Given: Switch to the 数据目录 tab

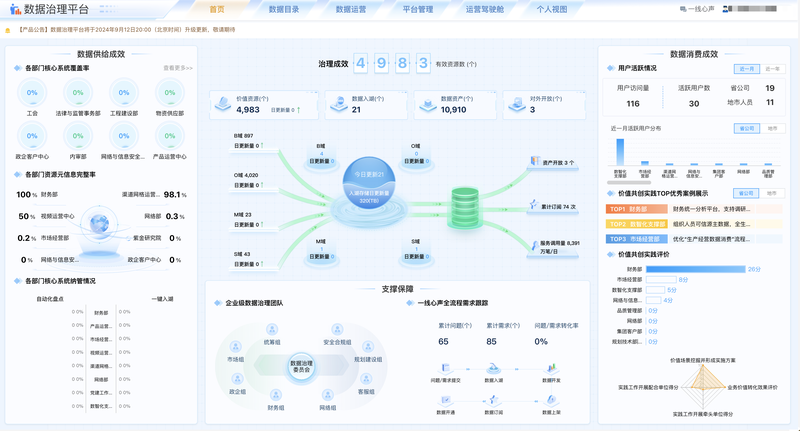Looking at the screenshot, I should point(284,9).
